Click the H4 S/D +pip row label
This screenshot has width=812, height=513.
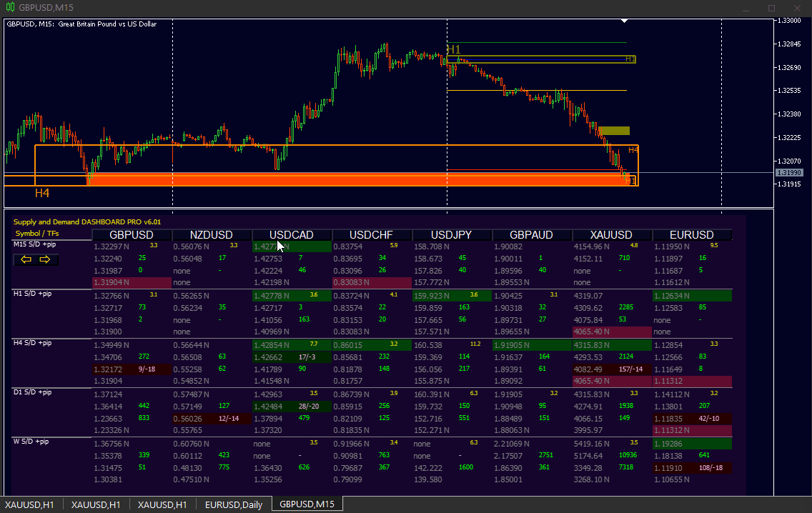pos(32,343)
